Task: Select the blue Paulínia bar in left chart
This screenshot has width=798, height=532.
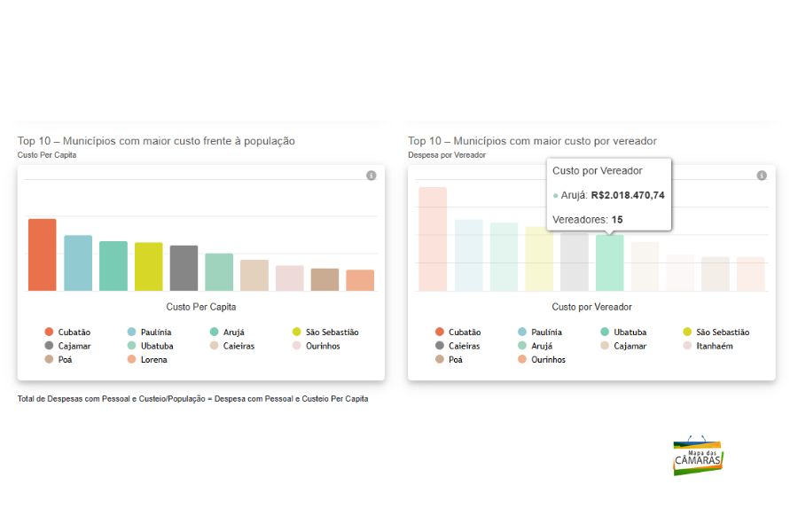Action: pyautogui.click(x=77, y=262)
